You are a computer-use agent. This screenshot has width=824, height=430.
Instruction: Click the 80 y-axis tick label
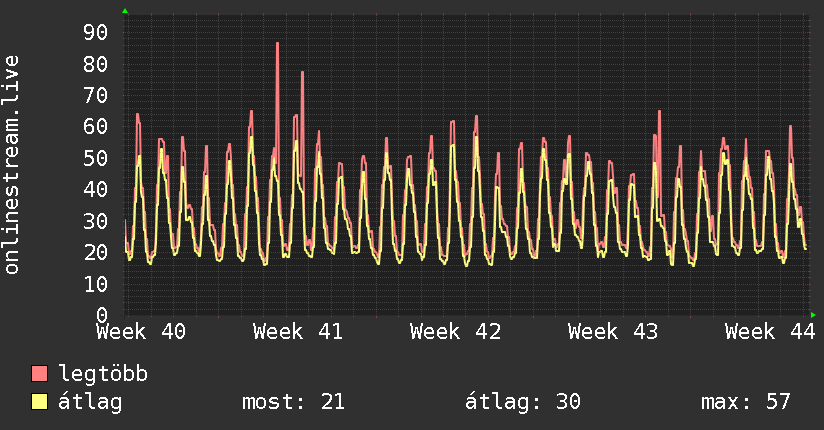[x=96, y=64]
